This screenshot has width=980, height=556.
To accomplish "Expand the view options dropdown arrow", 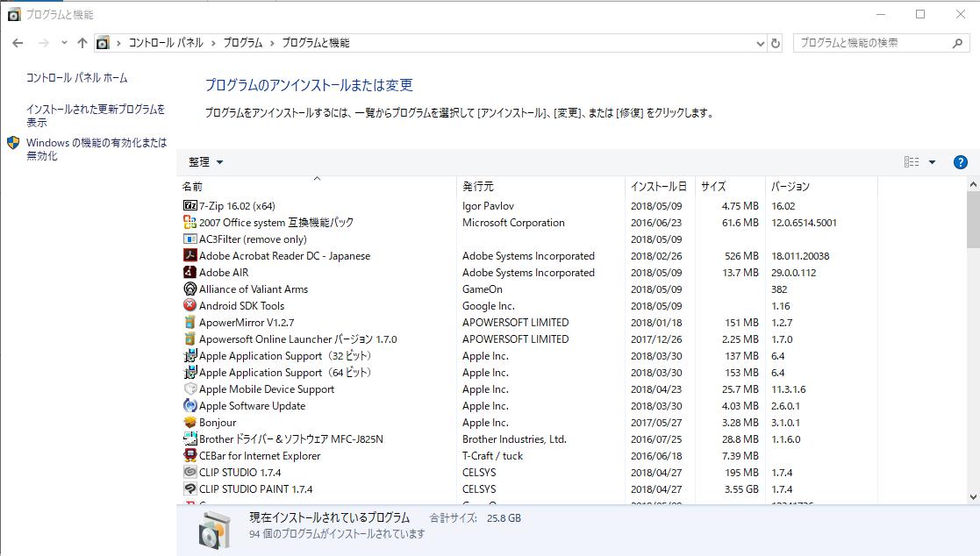I will (x=932, y=162).
